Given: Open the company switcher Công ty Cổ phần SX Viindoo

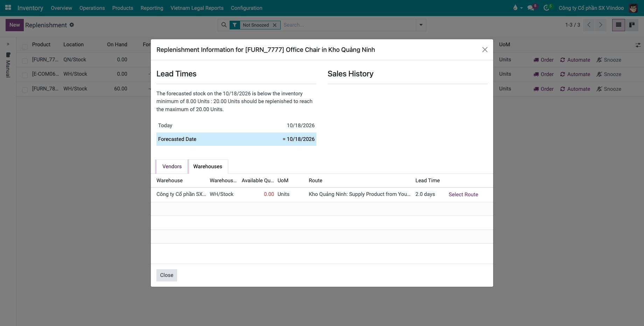Looking at the screenshot, I should click(x=591, y=8).
